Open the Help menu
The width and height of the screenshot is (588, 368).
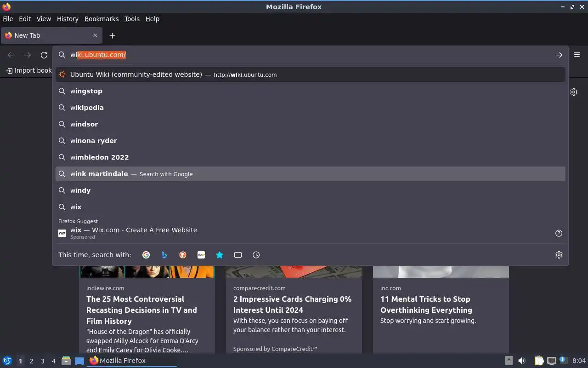coord(153,19)
